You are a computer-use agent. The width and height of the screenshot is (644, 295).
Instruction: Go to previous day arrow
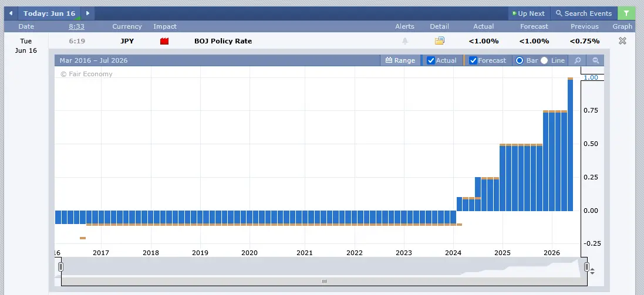11,13
